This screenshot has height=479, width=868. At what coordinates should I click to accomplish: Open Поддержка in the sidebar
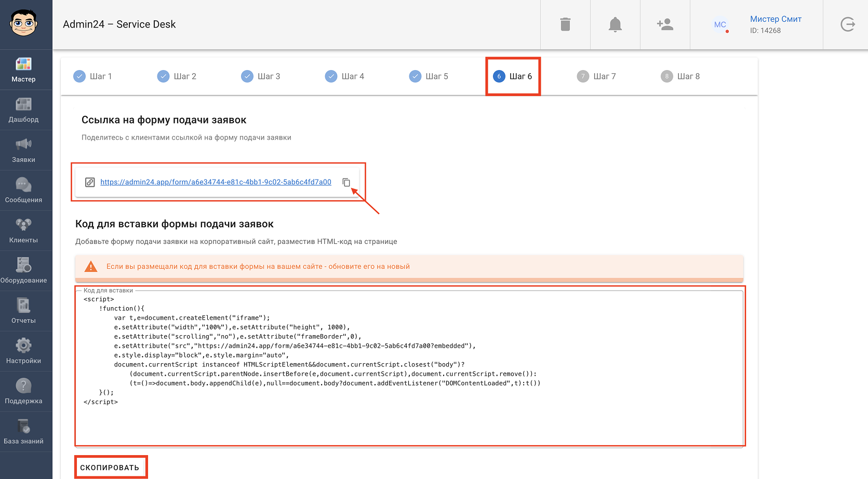[x=23, y=392]
